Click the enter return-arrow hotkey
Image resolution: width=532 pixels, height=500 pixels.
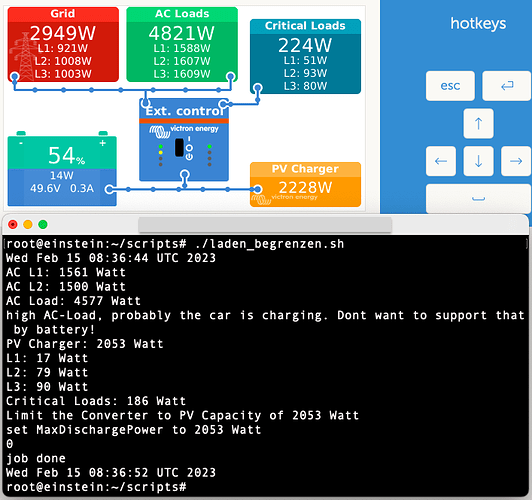(507, 86)
